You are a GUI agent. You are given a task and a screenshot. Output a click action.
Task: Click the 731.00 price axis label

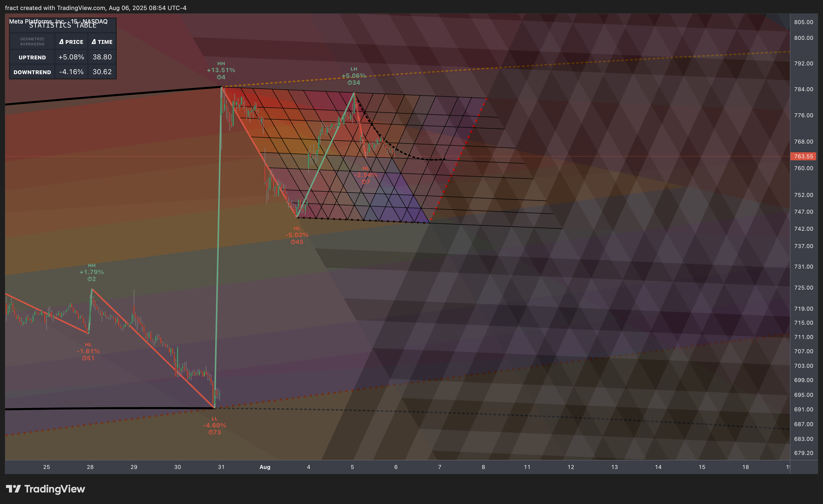pos(803,267)
